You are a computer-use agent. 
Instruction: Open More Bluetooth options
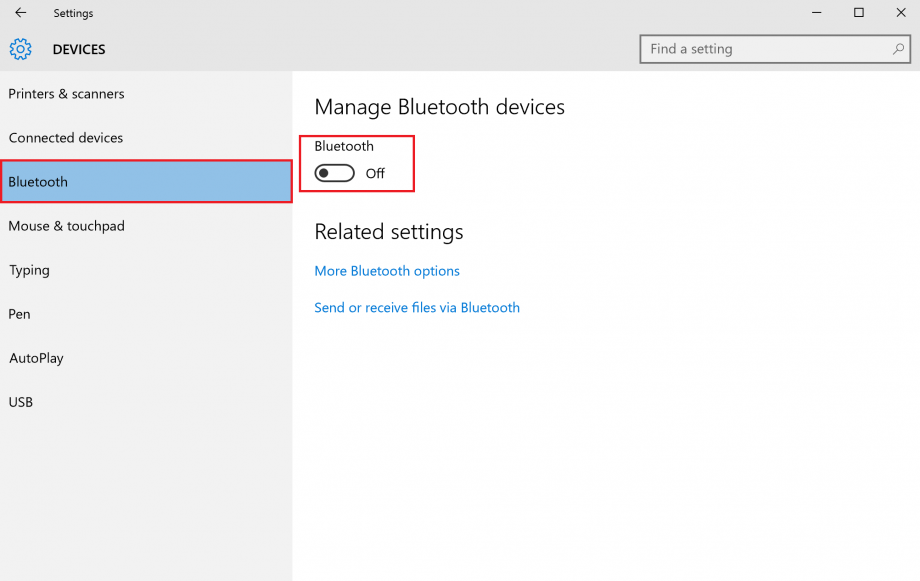387,270
